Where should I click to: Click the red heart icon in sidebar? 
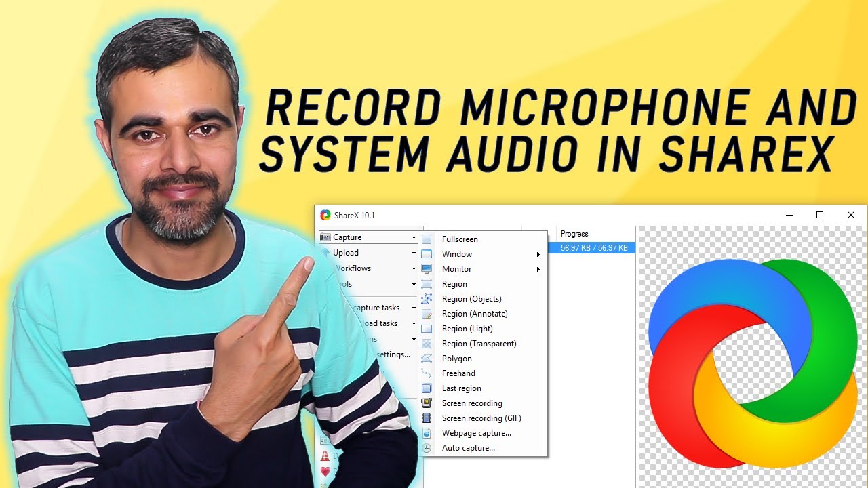coord(325,471)
